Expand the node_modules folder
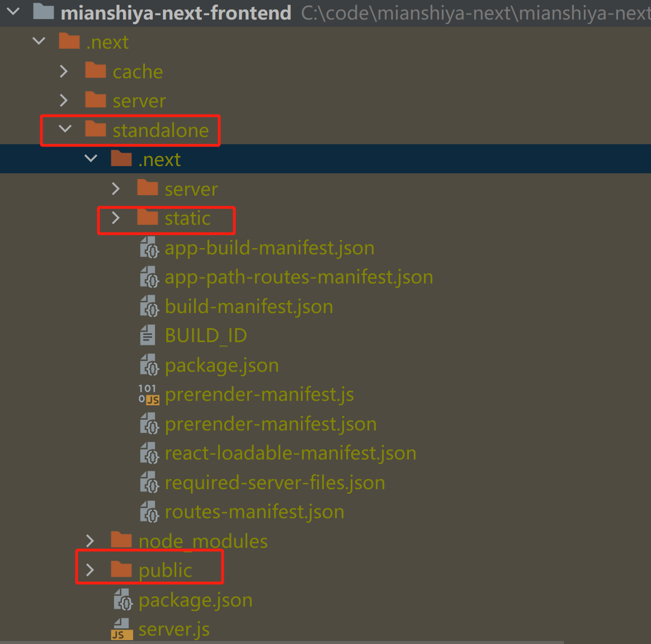 click(x=89, y=541)
